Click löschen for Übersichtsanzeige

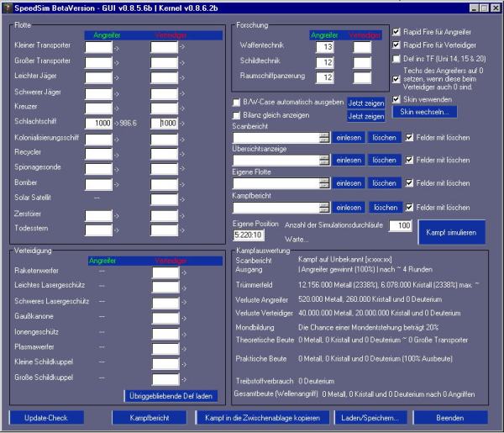(384, 160)
